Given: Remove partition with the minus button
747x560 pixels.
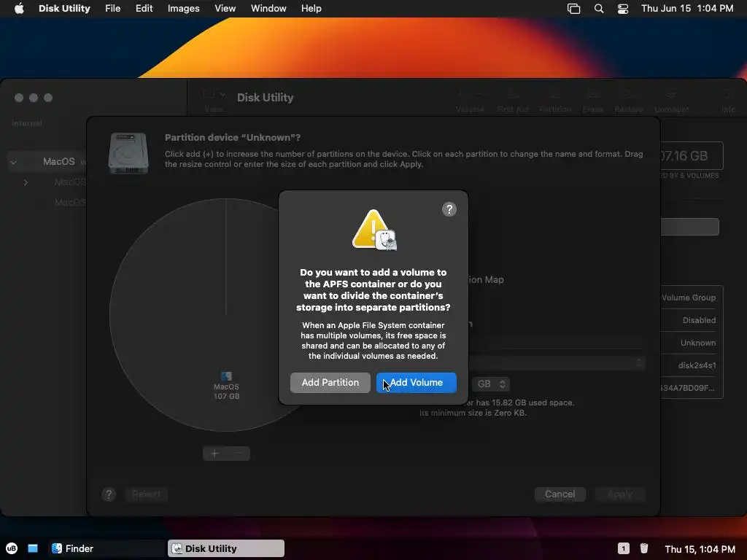Looking at the screenshot, I should (239, 454).
